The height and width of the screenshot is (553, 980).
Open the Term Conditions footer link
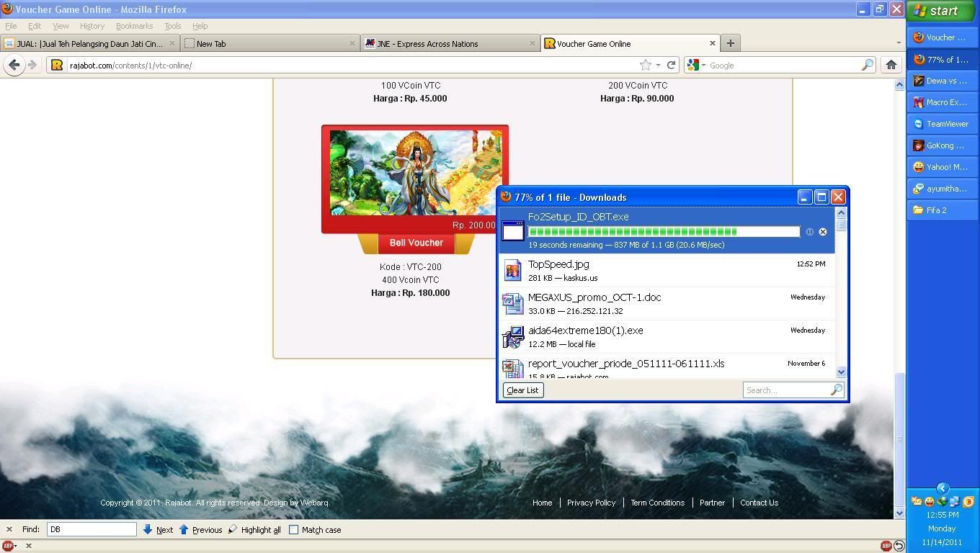657,503
